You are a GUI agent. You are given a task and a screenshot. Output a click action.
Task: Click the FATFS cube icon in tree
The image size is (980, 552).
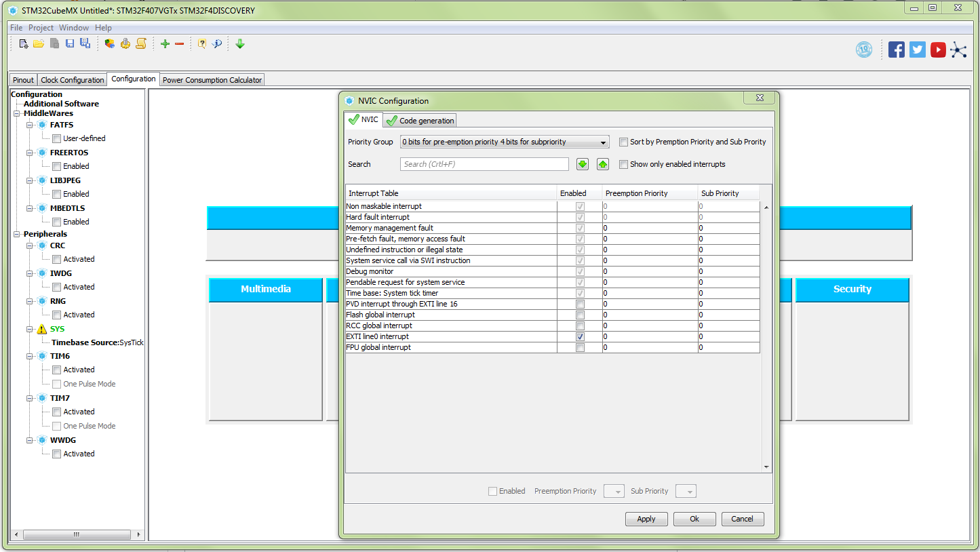pyautogui.click(x=42, y=125)
